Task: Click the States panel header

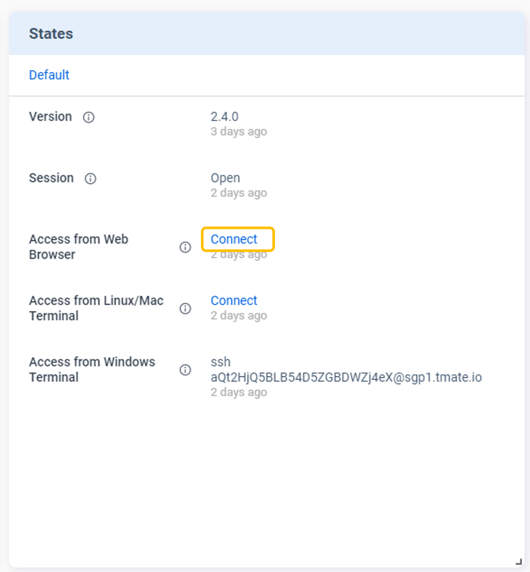Action: pyautogui.click(x=267, y=34)
